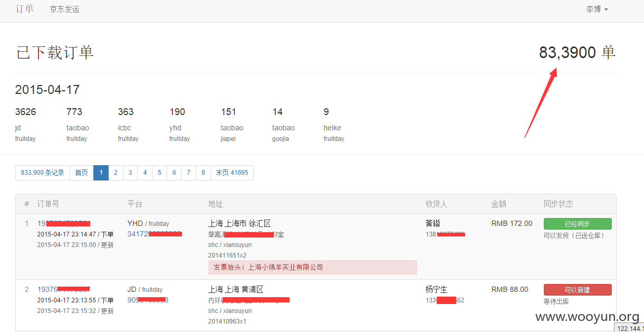This screenshot has height=332, width=644.
Task: Click the 同步状态 column header
Action: pyautogui.click(x=559, y=204)
